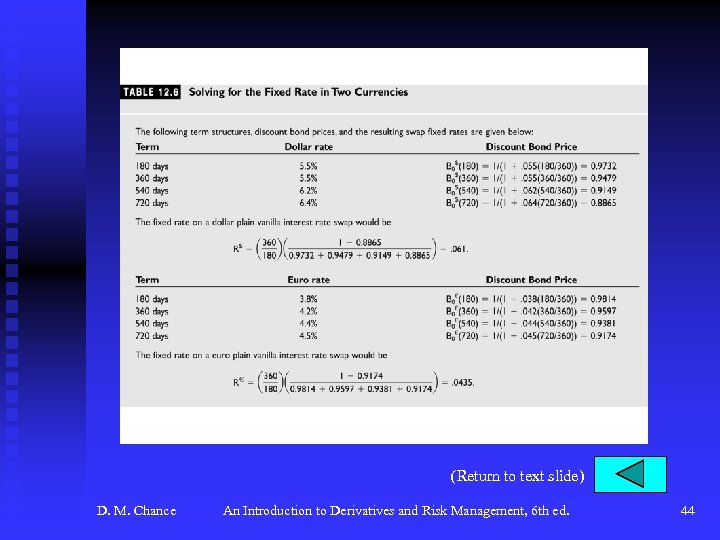Click the intro sentence 'The following term structures'

click(334, 132)
